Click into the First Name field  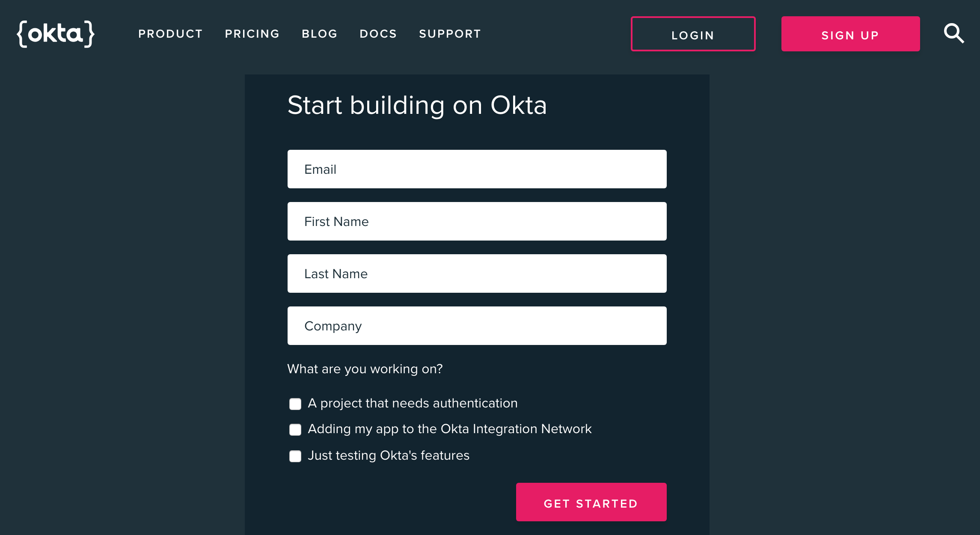pos(477,222)
